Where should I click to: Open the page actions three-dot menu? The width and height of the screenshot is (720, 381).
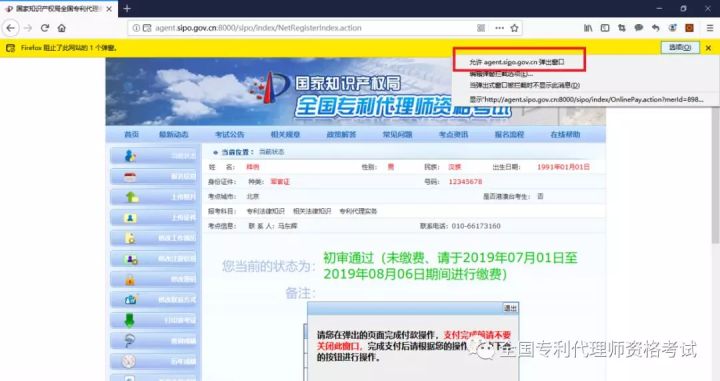499,28
